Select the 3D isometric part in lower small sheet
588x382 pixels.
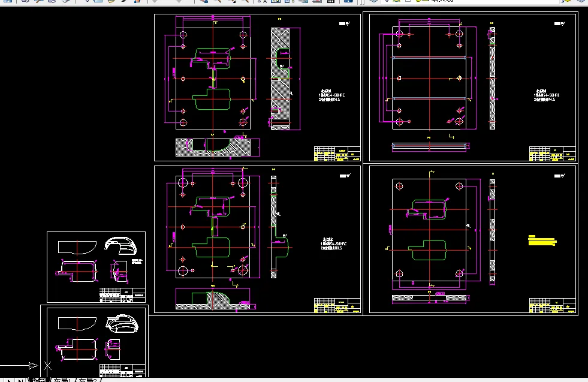(x=122, y=323)
